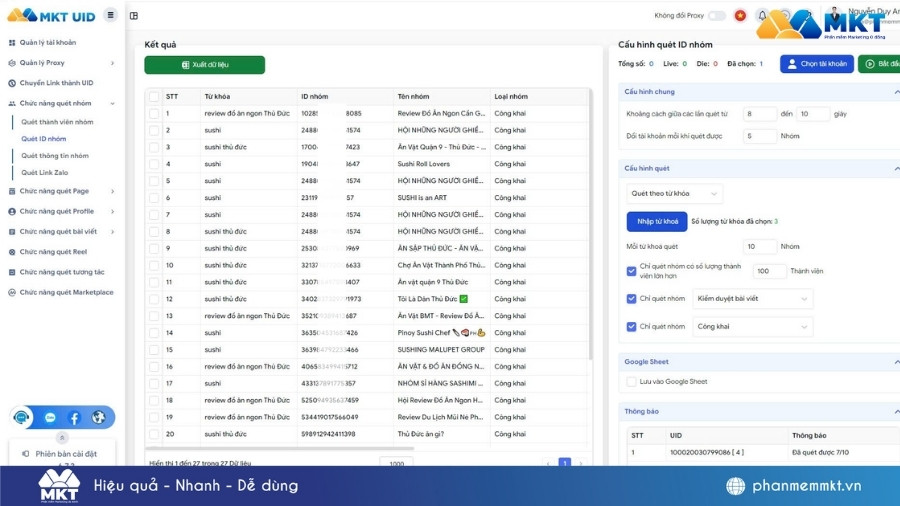Open the chat message icon
The image size is (900, 506).
50,418
